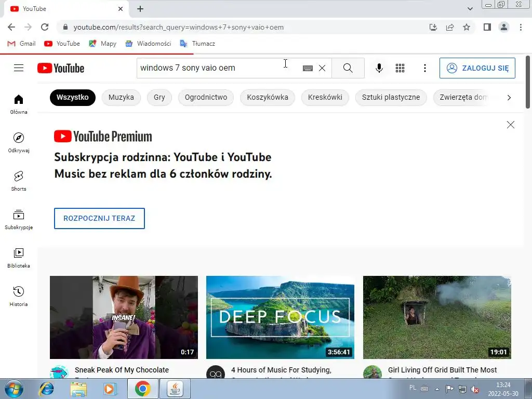The image size is (532, 399).
Task: Open the Gmail bookmark
Action: click(21, 44)
